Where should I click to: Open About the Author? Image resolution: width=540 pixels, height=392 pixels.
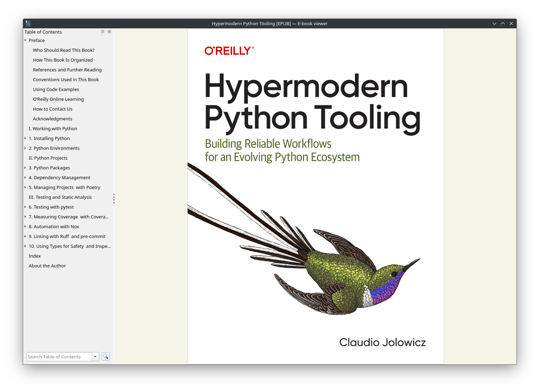[47, 266]
